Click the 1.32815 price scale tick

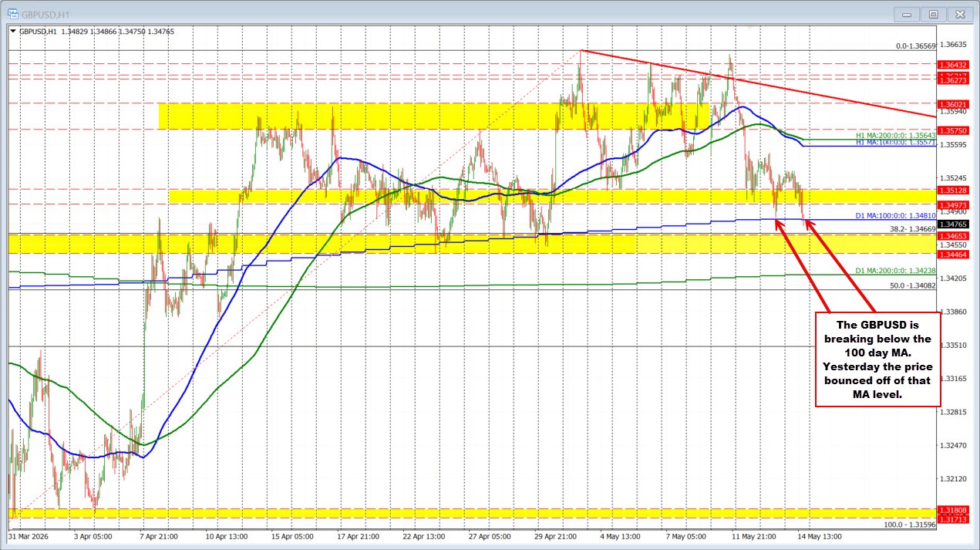point(953,412)
